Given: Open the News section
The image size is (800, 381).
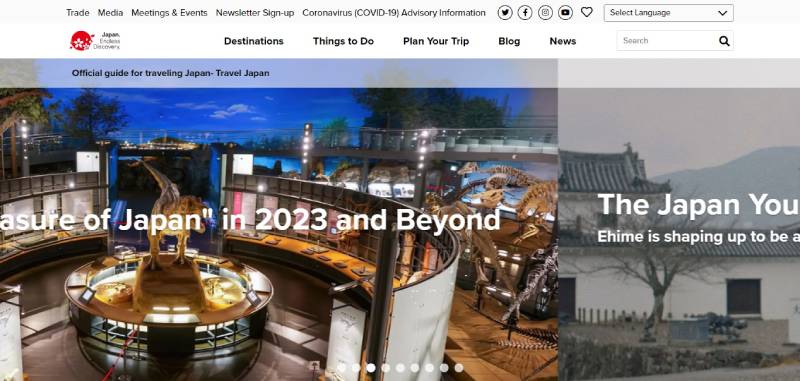Looking at the screenshot, I should click(x=563, y=41).
